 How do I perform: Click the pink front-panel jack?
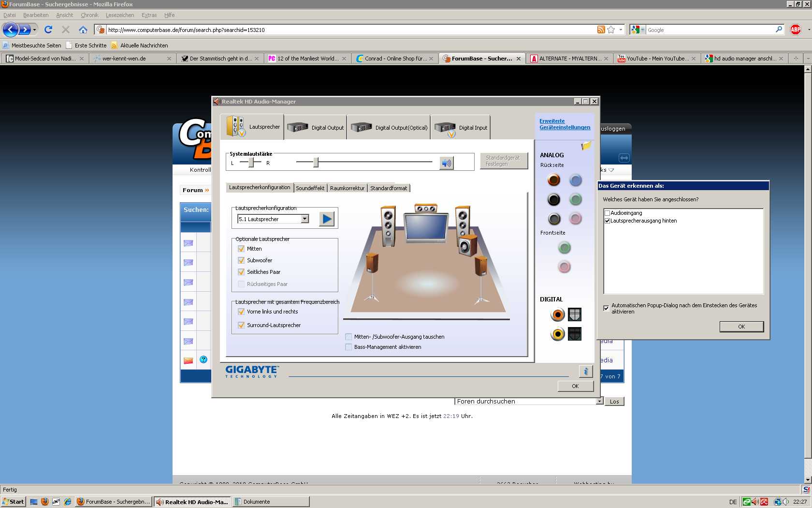point(564,267)
